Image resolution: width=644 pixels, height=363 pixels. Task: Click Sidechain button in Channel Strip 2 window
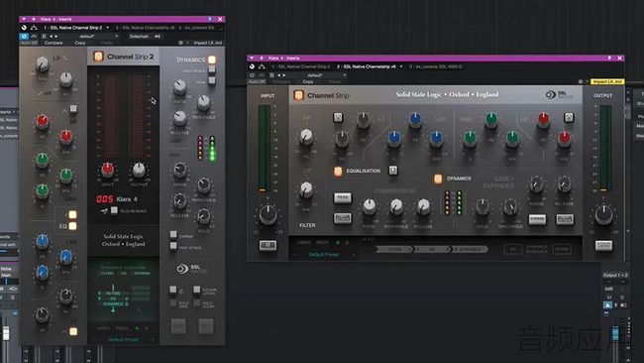pyautogui.click(x=140, y=36)
